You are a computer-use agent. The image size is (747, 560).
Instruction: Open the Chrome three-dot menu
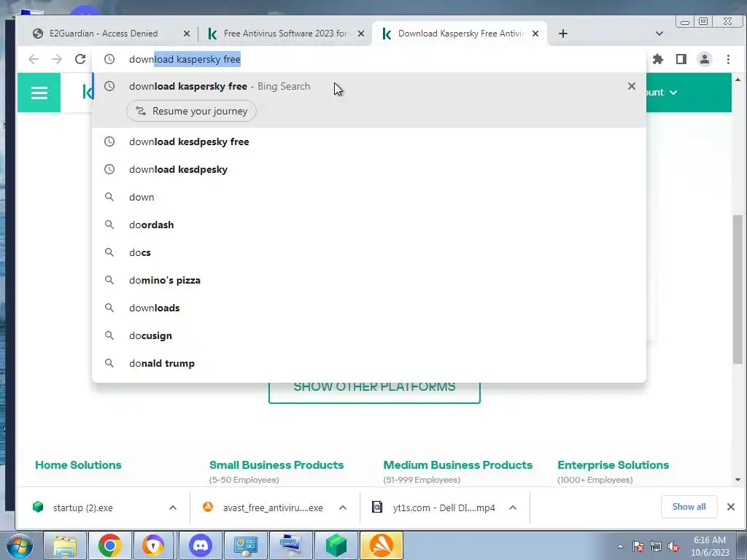728,59
